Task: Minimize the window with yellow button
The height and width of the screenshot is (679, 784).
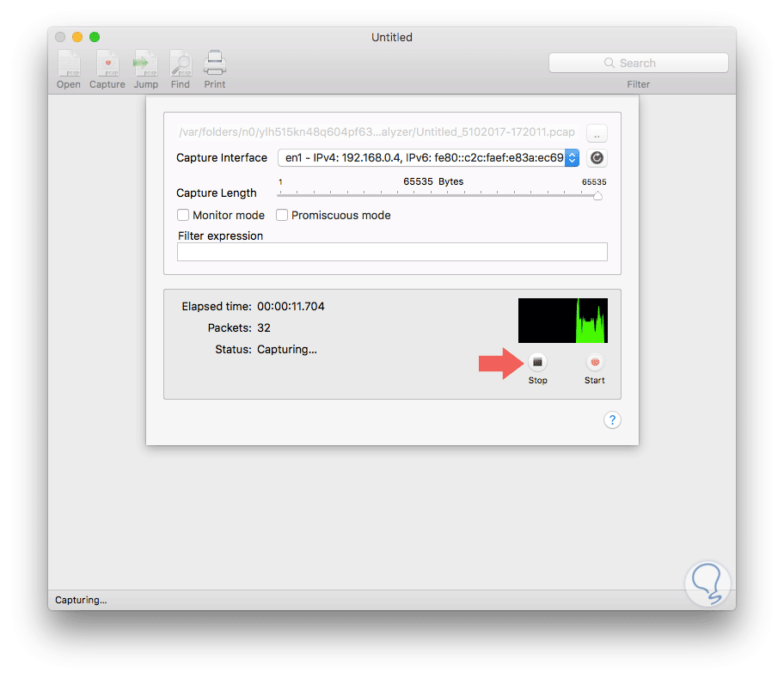Action: 77,37
